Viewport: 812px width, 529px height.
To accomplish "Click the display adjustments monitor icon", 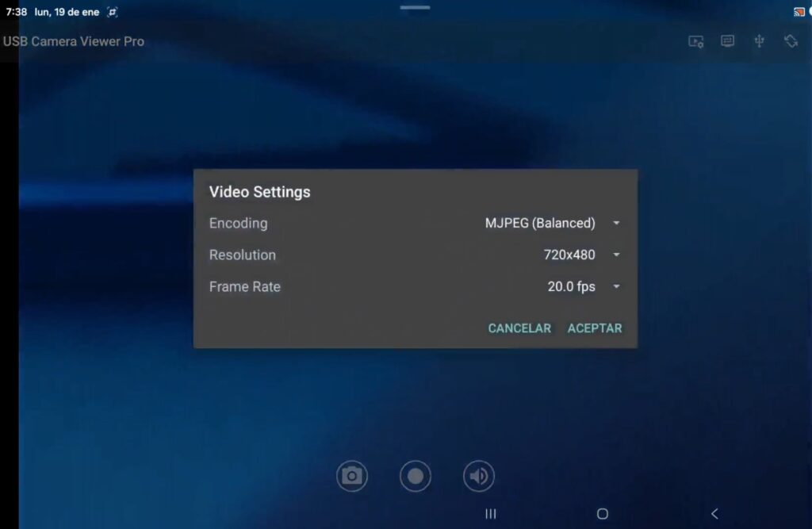I will click(x=727, y=41).
